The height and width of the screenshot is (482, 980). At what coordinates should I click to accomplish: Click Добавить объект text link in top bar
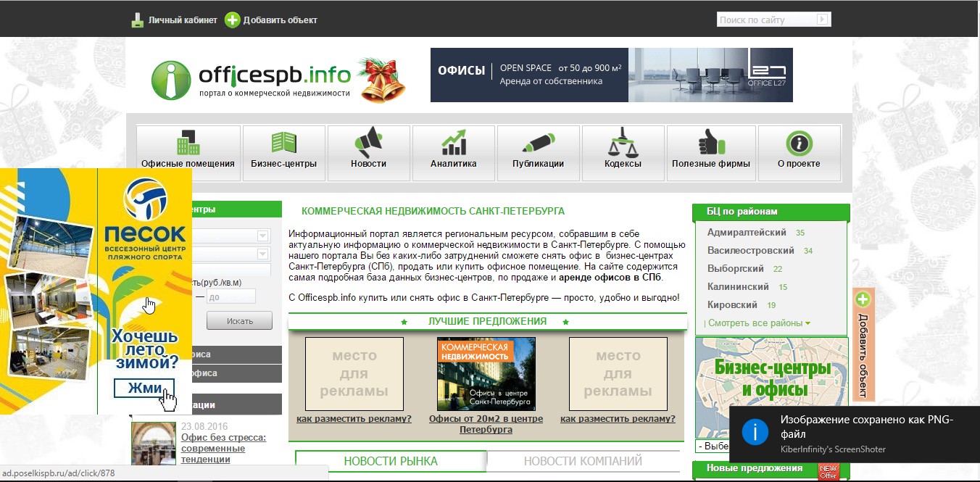click(x=280, y=20)
